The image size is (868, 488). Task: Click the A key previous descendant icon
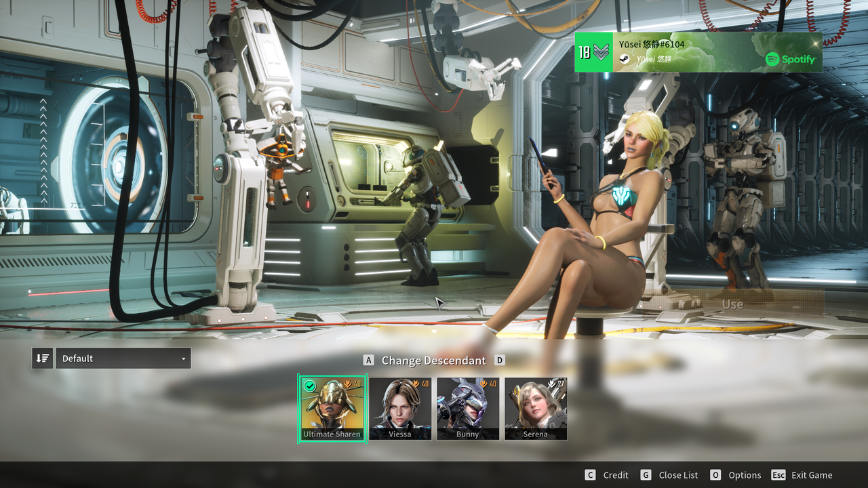(x=369, y=361)
